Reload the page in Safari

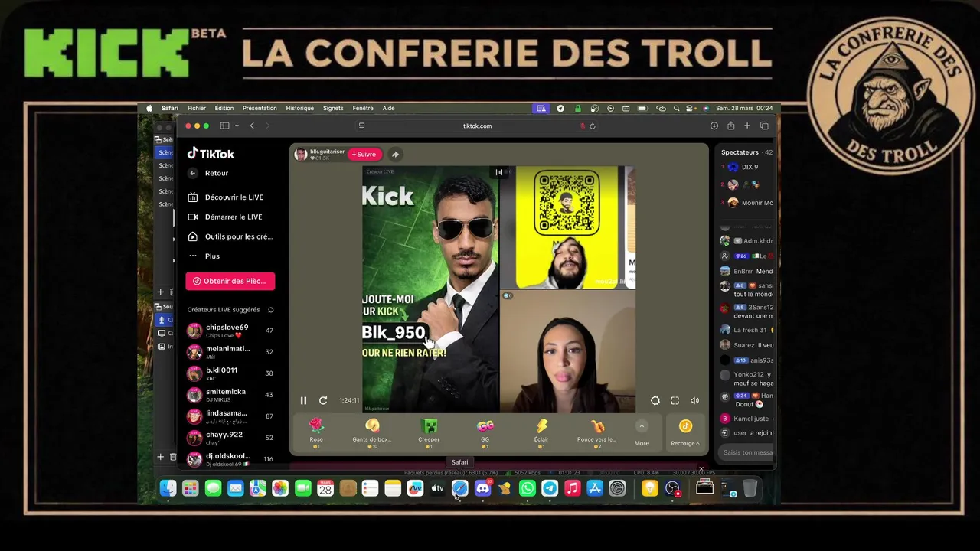(592, 126)
